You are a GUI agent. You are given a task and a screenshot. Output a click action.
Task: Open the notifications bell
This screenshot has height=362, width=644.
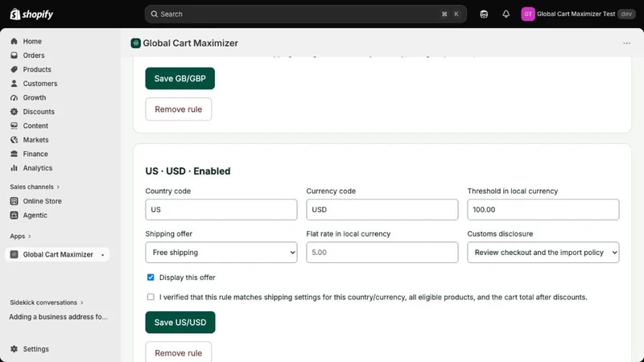pos(506,14)
